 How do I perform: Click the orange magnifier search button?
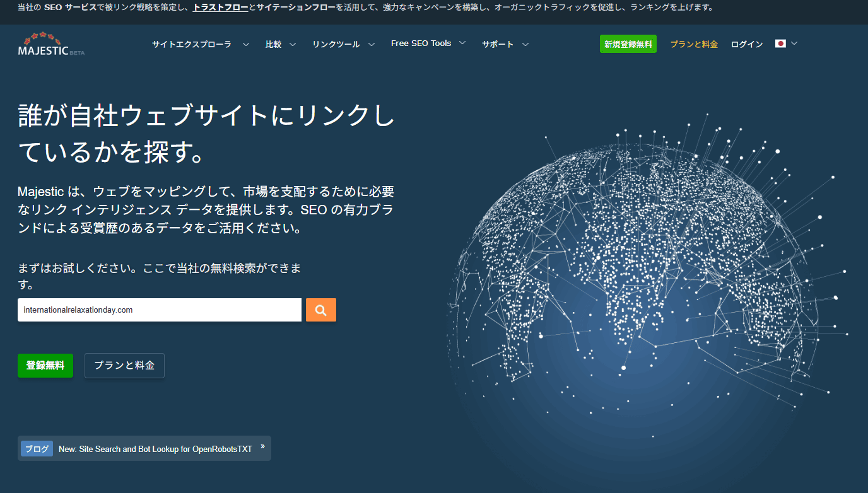click(x=321, y=310)
